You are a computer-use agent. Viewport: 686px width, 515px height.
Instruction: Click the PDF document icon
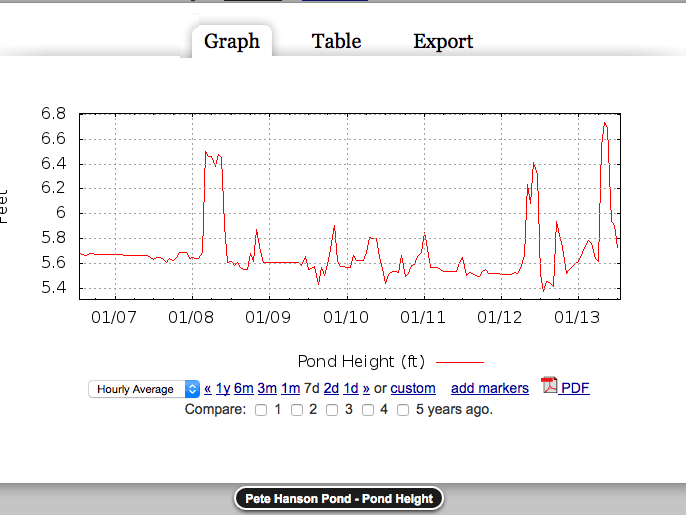(549, 385)
